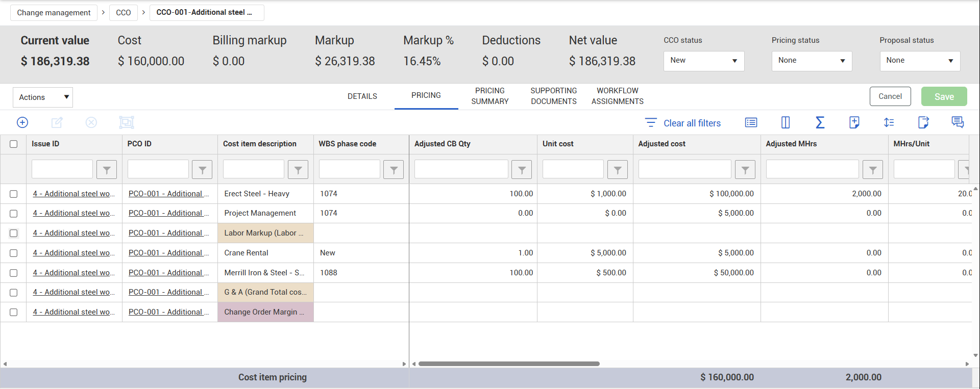Click the summation sigma icon
Viewport: 980px width, 389px height.
[x=820, y=122]
